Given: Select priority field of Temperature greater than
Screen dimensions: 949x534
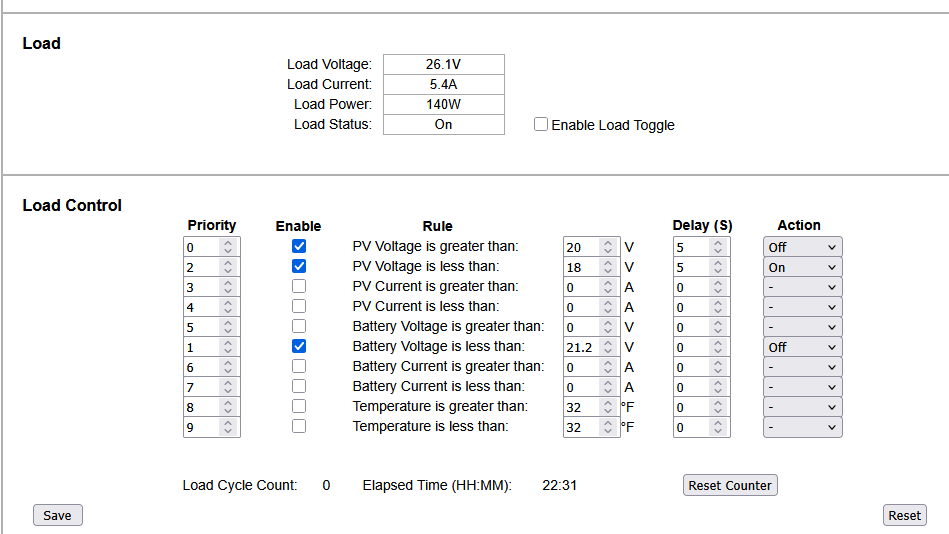Looking at the screenshot, I should click(x=211, y=407).
